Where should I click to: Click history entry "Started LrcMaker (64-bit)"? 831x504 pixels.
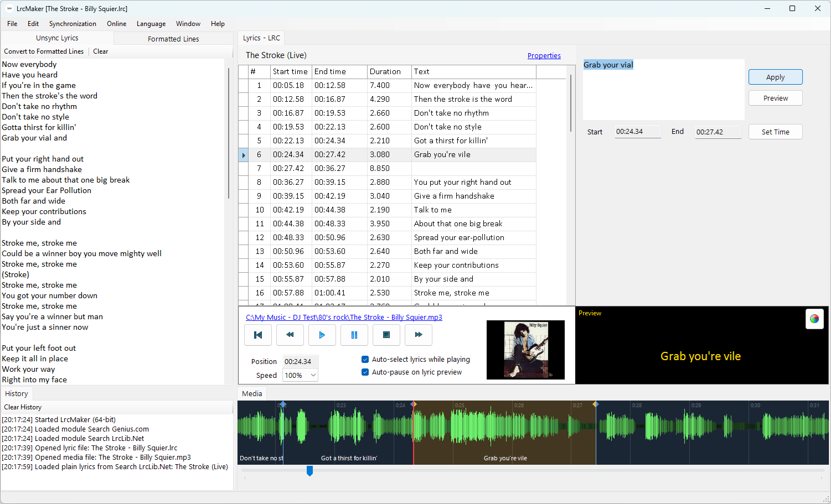(59, 420)
